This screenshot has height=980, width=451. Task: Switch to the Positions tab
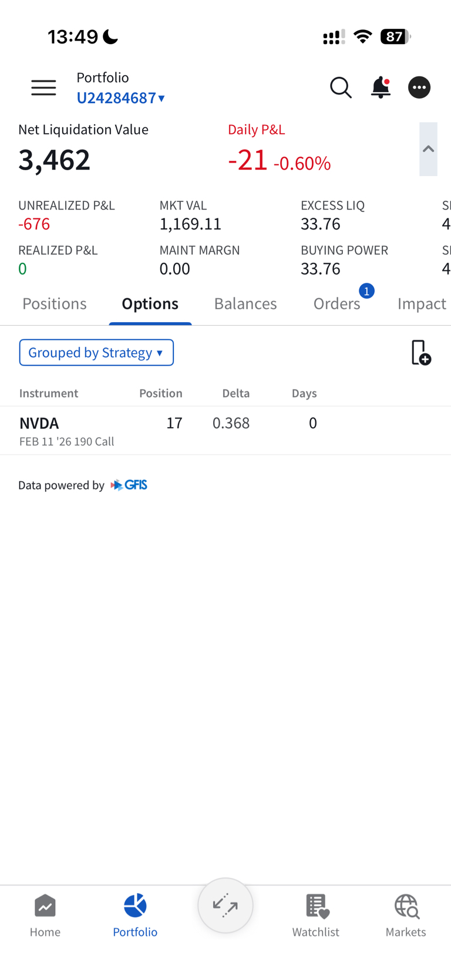coord(55,304)
